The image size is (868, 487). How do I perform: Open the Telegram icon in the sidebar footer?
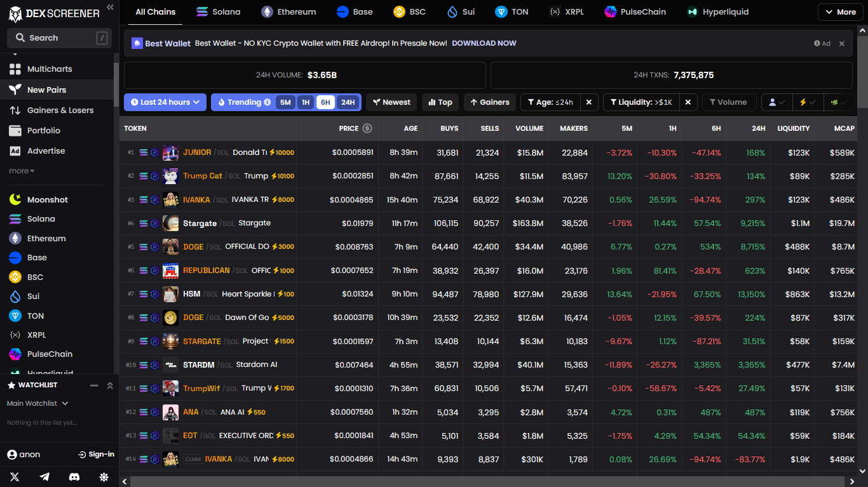(44, 477)
